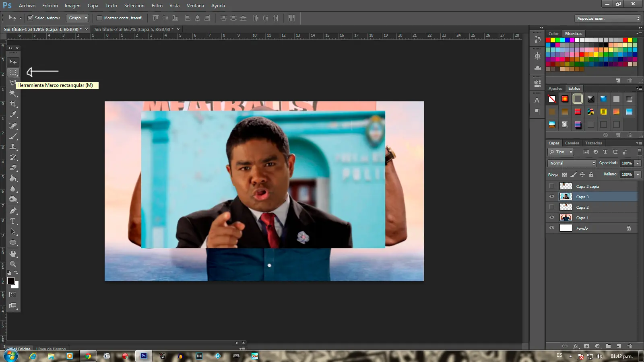Open the Capas panel options menu
The width and height of the screenshot is (644, 362).
pos(639,143)
